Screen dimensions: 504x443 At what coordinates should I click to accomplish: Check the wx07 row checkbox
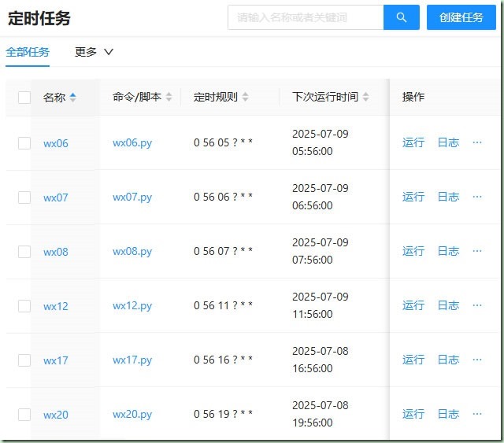point(24,198)
